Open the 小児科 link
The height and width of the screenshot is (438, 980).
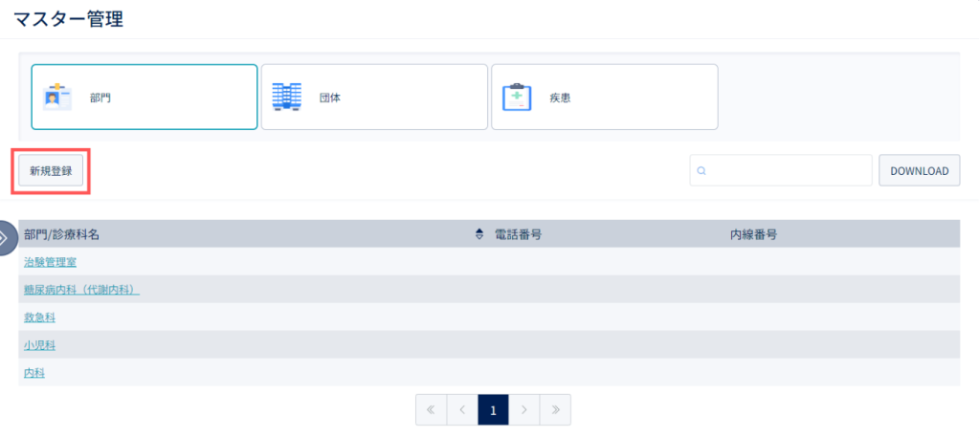(x=39, y=345)
